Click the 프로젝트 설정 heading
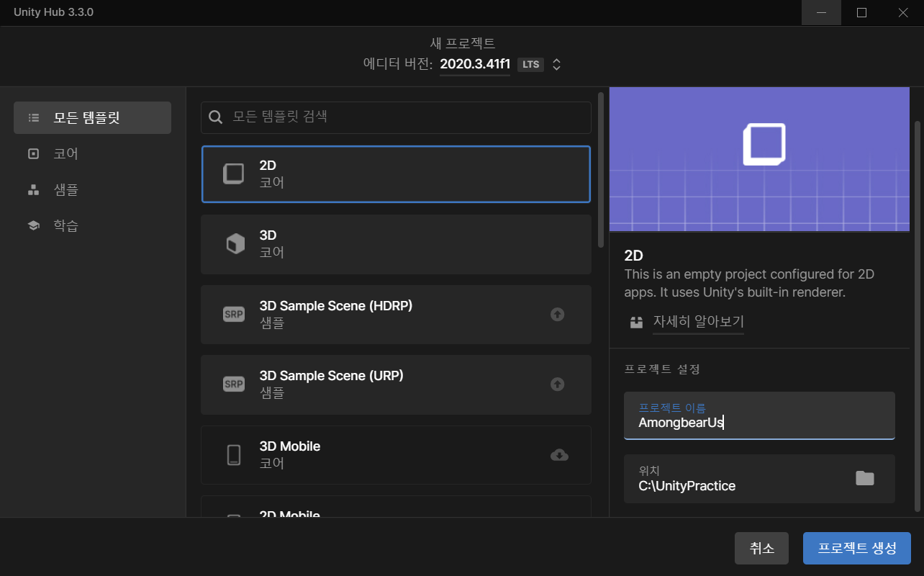The width and height of the screenshot is (924, 576). click(662, 369)
